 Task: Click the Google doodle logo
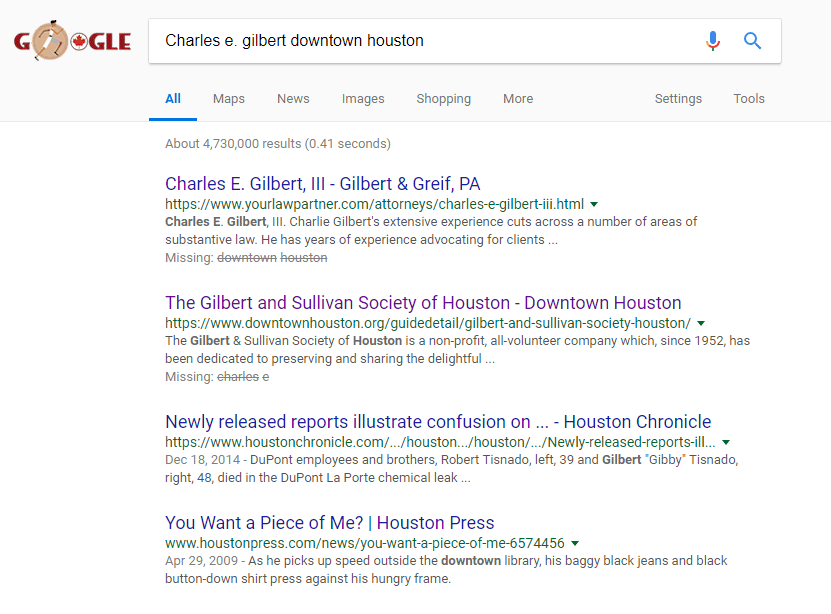[72, 41]
